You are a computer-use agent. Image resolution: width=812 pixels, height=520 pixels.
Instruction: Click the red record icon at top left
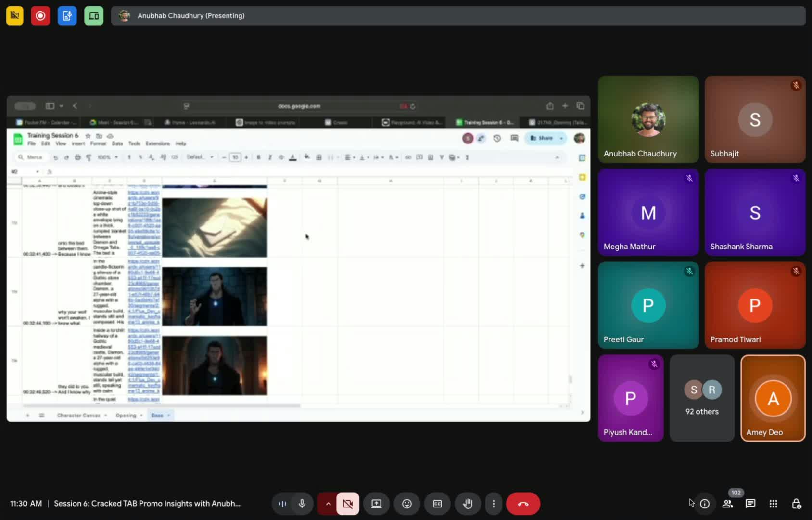(40, 16)
